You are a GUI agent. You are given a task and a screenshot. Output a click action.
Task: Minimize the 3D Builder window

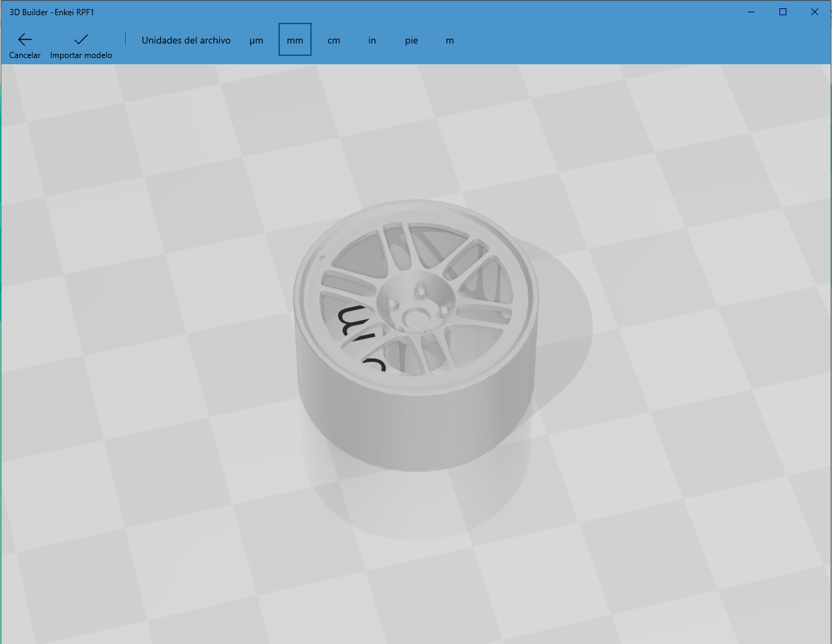[751, 12]
